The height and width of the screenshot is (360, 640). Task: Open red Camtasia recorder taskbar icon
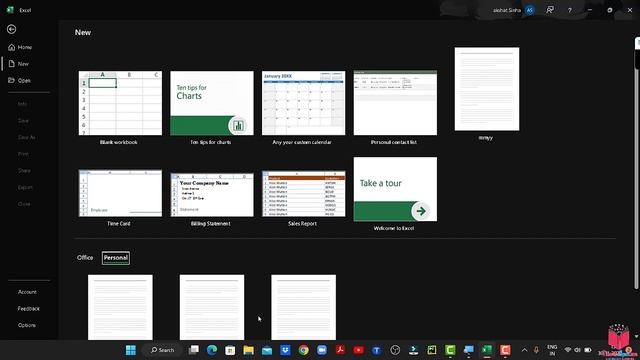505,350
